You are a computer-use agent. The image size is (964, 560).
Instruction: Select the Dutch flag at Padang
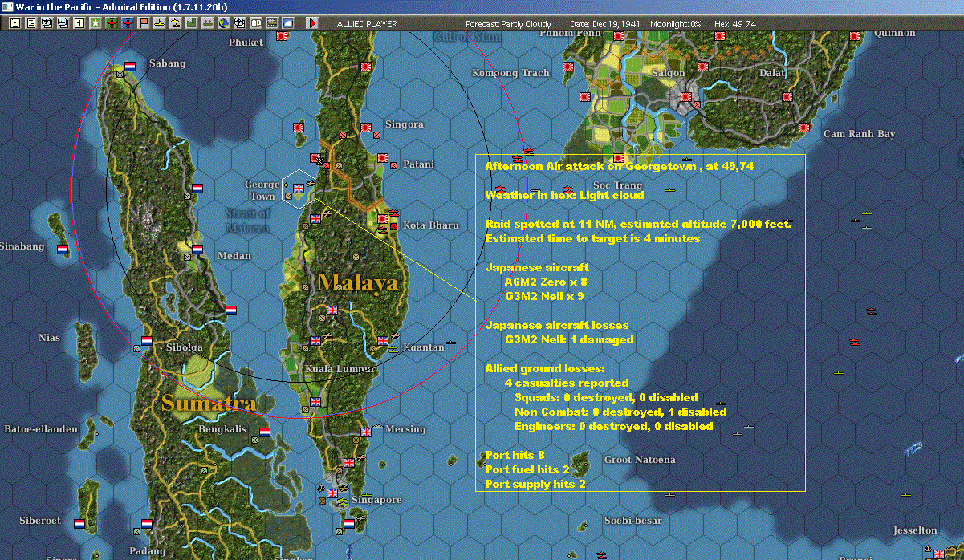147,523
